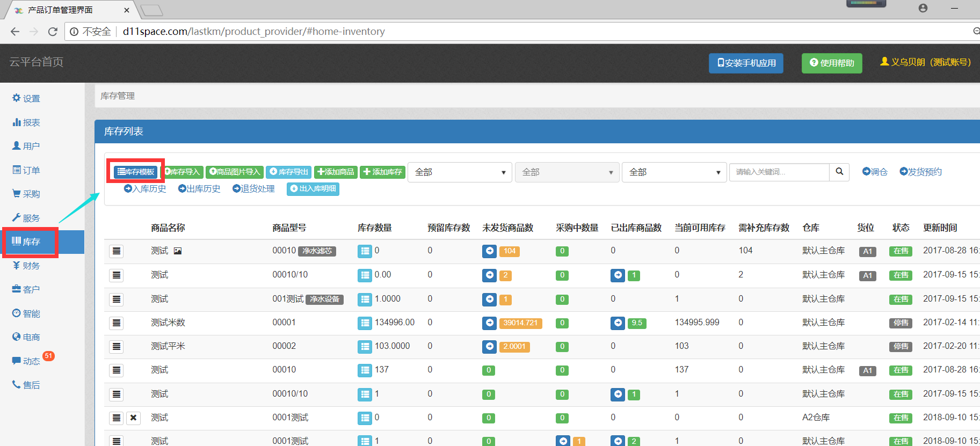
Task: Click 商品图片导入 product image import
Action: click(x=235, y=172)
